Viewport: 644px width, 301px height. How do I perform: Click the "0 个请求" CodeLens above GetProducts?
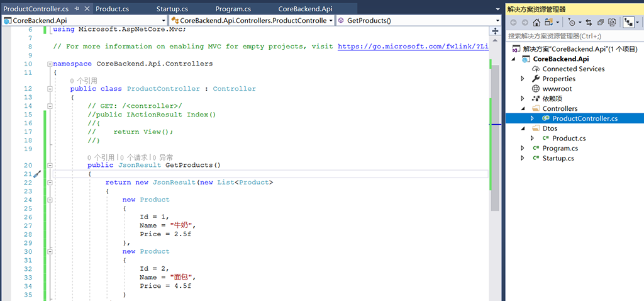134,157
